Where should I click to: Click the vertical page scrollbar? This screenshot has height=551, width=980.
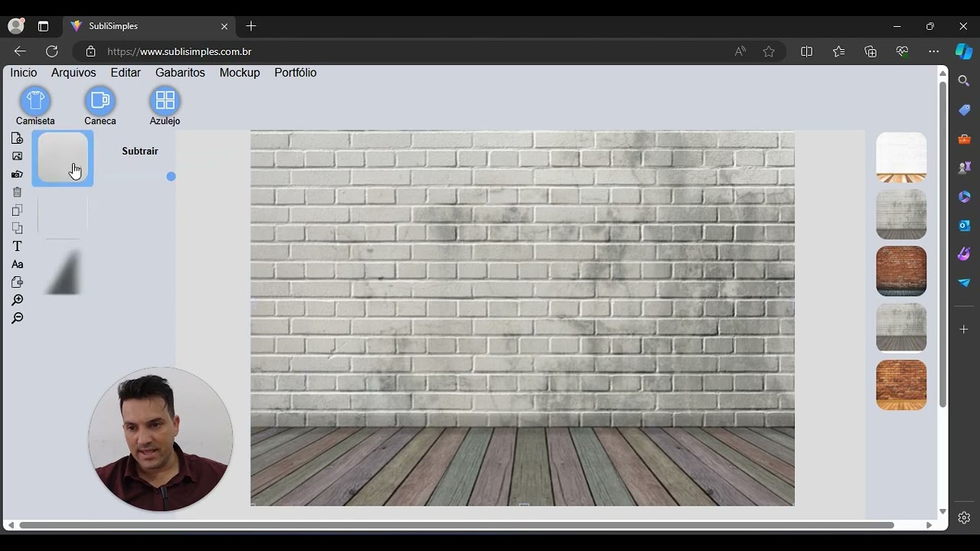tap(942, 243)
